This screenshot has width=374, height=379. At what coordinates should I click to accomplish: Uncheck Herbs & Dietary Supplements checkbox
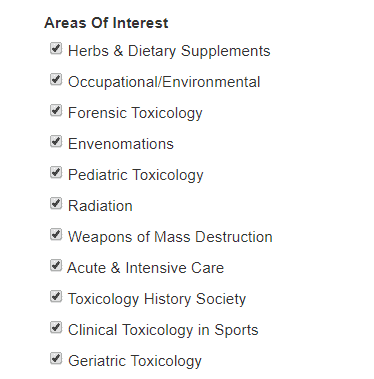tap(56, 48)
